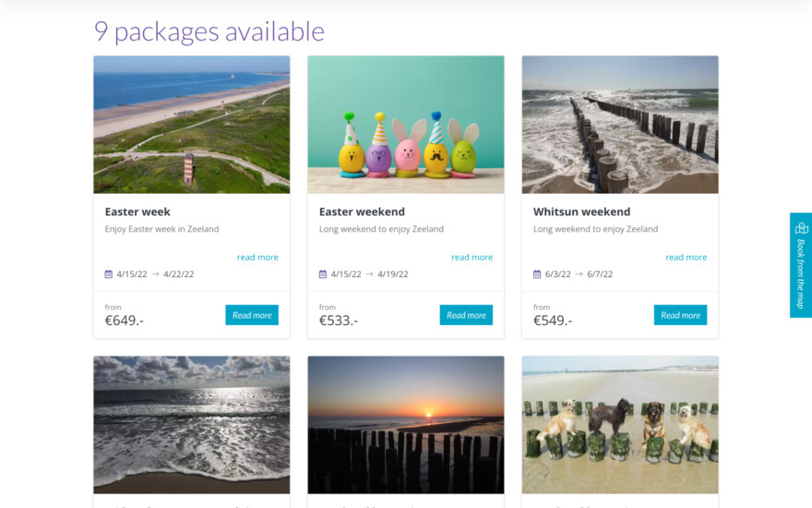Click calendar icon on Easter weekend card
812x508 pixels.
pyautogui.click(x=323, y=274)
